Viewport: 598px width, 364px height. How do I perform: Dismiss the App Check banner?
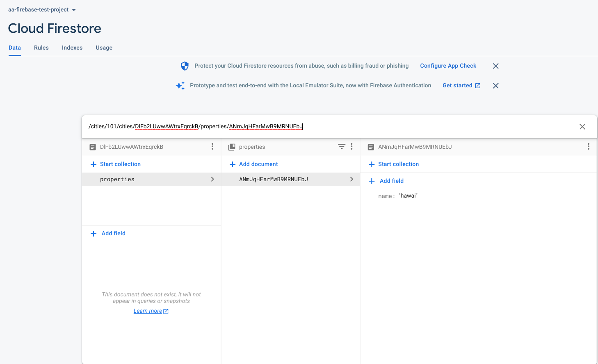point(495,66)
